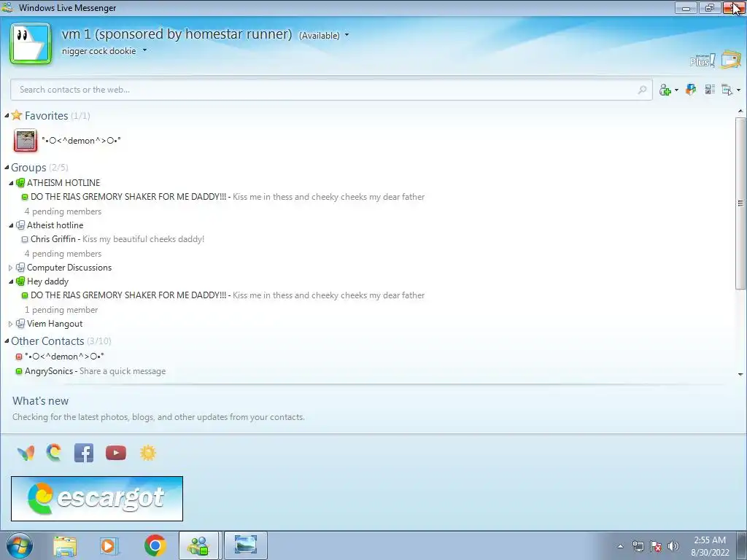Viewport: 747px width, 560px height.
Task: Click the Atheist hotline group icon
Action: coord(20,225)
